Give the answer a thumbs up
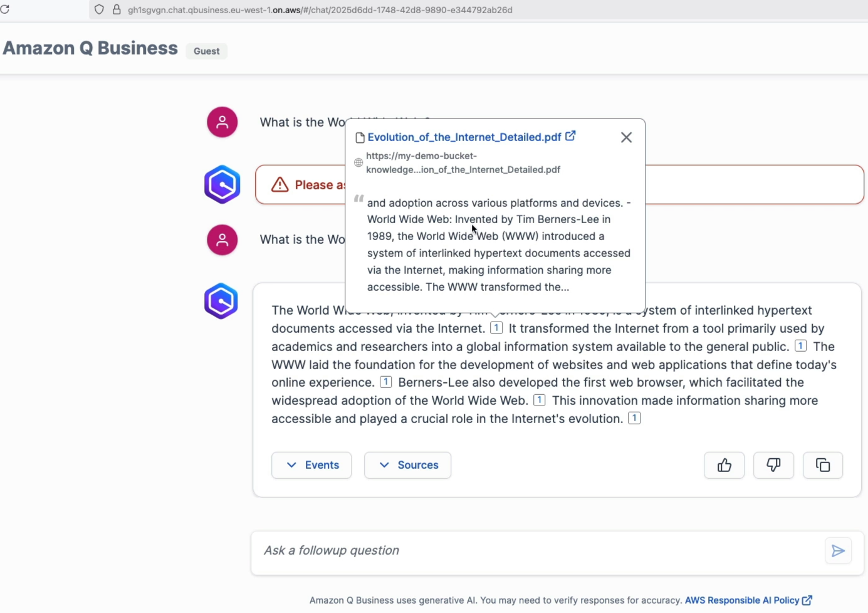Screen dimensions: 868x613 [724, 465]
